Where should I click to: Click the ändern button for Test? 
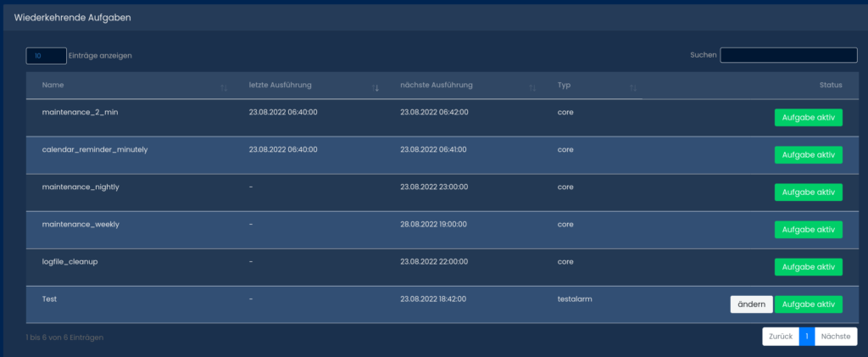[x=751, y=304]
